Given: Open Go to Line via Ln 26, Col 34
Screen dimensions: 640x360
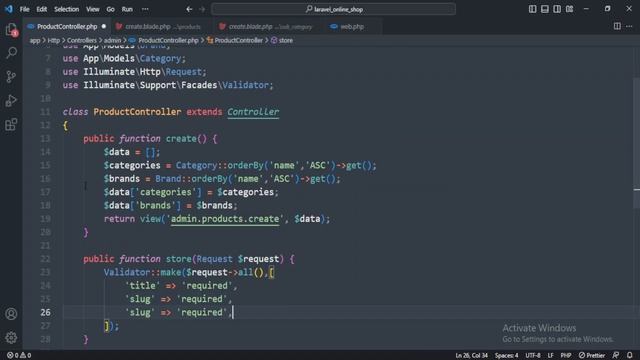Looking at the screenshot, I should click(471, 356).
